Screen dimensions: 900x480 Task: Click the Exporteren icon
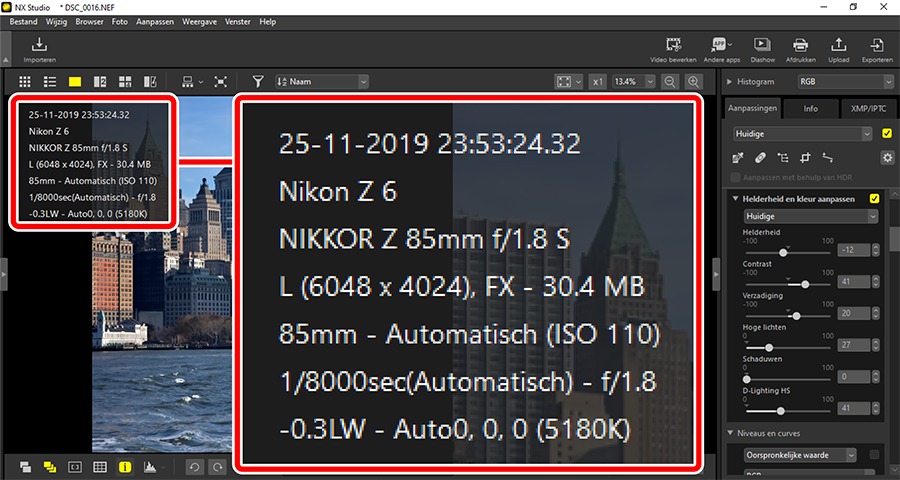pyautogui.click(x=877, y=45)
